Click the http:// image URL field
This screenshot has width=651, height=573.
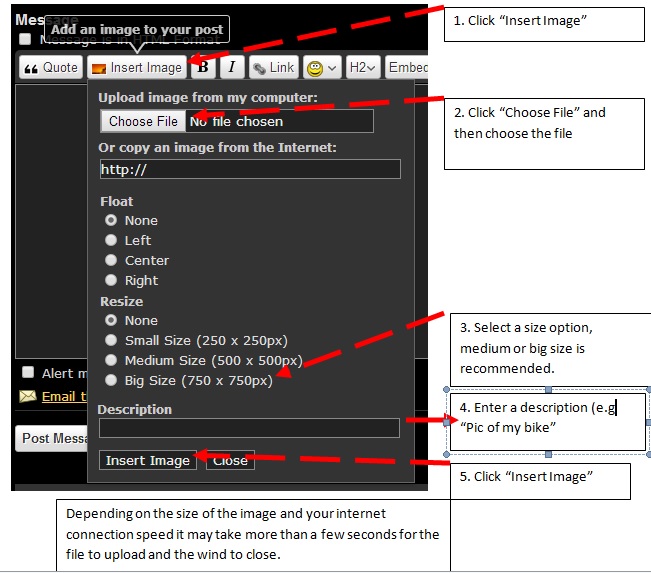pyautogui.click(x=249, y=169)
